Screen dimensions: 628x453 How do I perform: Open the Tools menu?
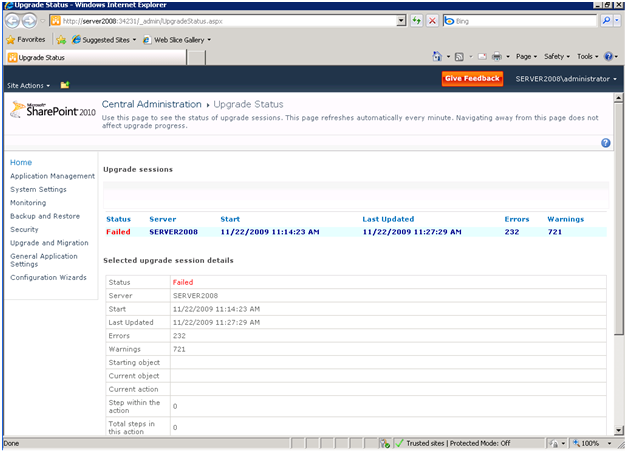point(588,56)
